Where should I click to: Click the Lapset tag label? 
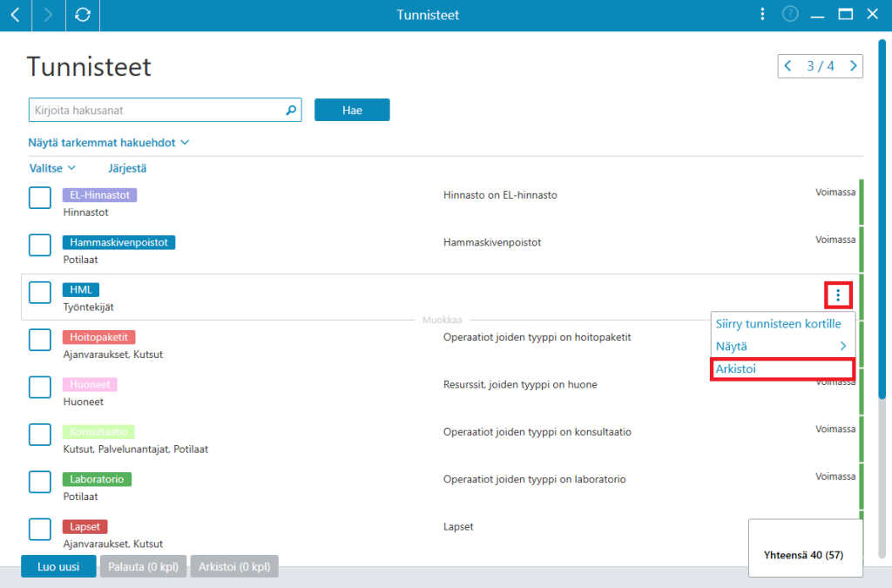coord(84,526)
